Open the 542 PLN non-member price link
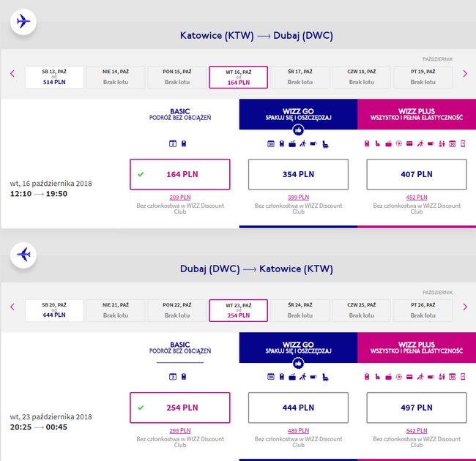Image resolution: width=476 pixels, height=461 pixels. [x=416, y=431]
